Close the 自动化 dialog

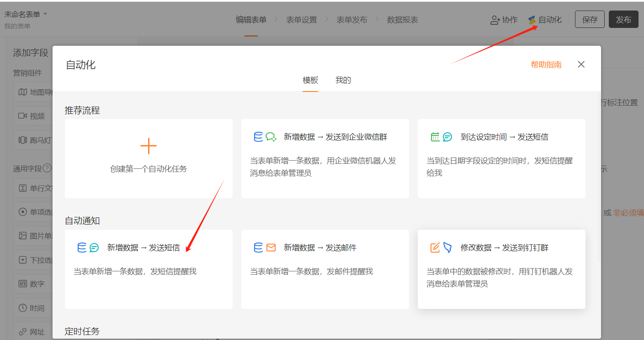click(x=581, y=65)
